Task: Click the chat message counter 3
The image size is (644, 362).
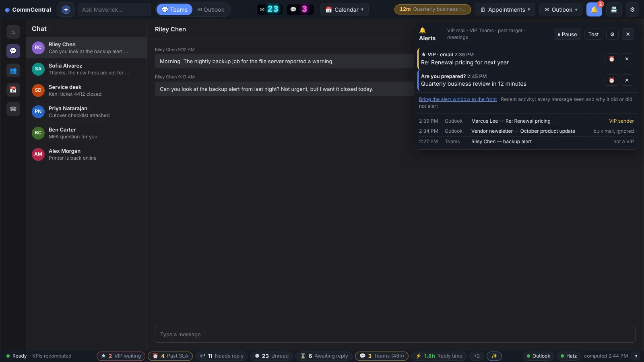Action: coord(300,9)
